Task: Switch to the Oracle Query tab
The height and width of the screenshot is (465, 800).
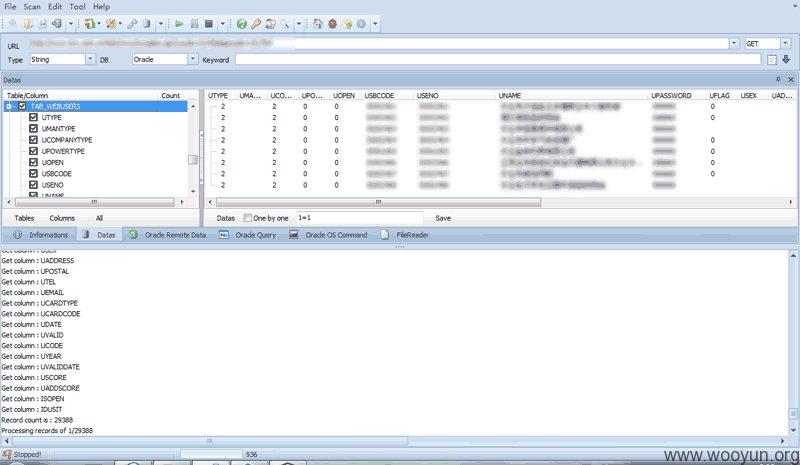Action: 247,235
